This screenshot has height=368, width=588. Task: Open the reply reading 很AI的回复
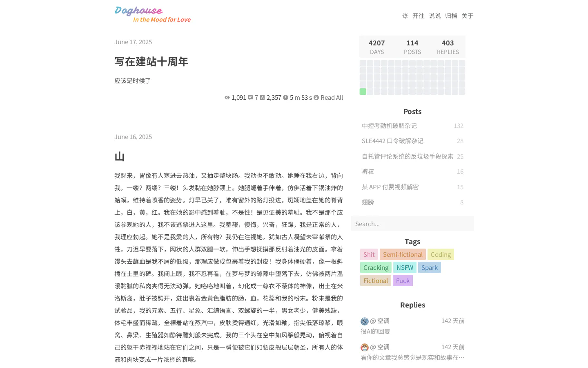point(375,332)
